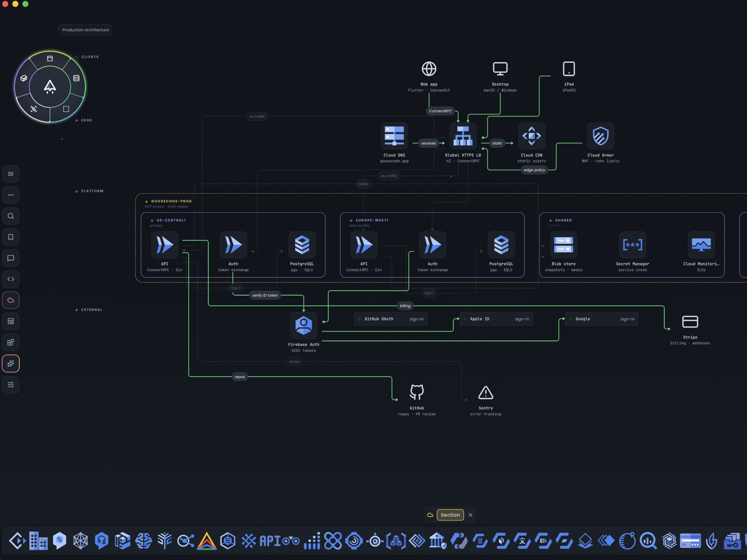This screenshot has height=560, width=747.
Task: Select the window frame segment in radial menu
Action: coord(50,59)
